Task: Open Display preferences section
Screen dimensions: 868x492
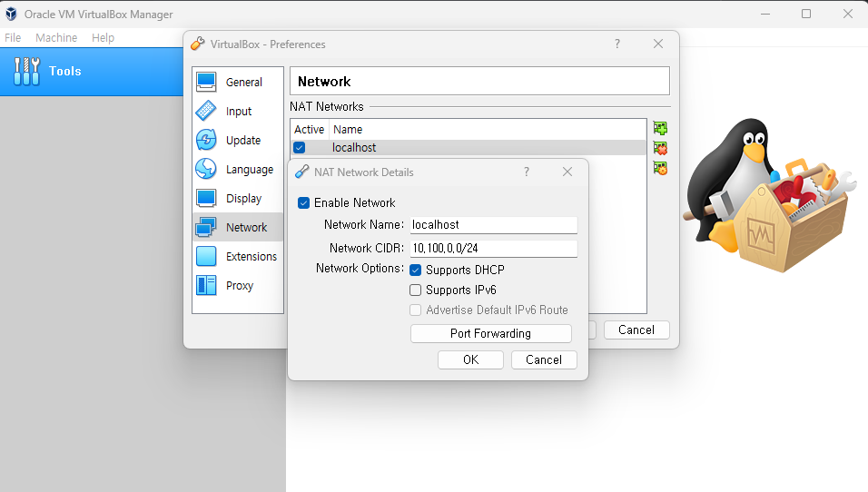Action: (238, 198)
